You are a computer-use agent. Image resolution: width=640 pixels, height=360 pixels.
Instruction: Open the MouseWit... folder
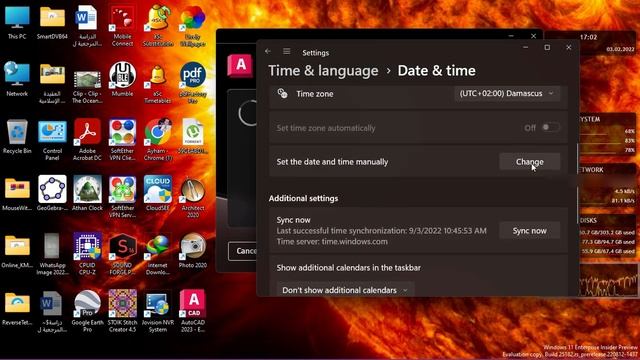17,194
